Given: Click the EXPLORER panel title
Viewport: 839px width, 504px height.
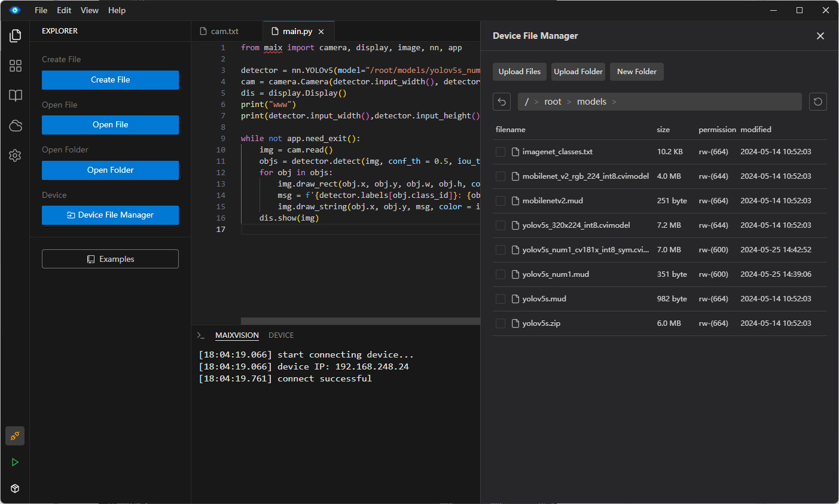Looking at the screenshot, I should click(x=60, y=31).
